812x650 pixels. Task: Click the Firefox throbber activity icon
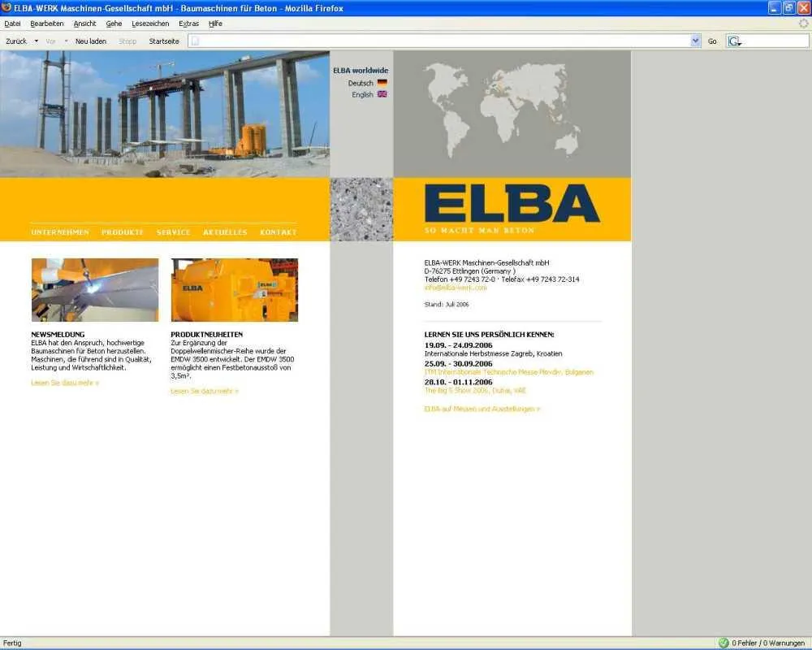[803, 24]
